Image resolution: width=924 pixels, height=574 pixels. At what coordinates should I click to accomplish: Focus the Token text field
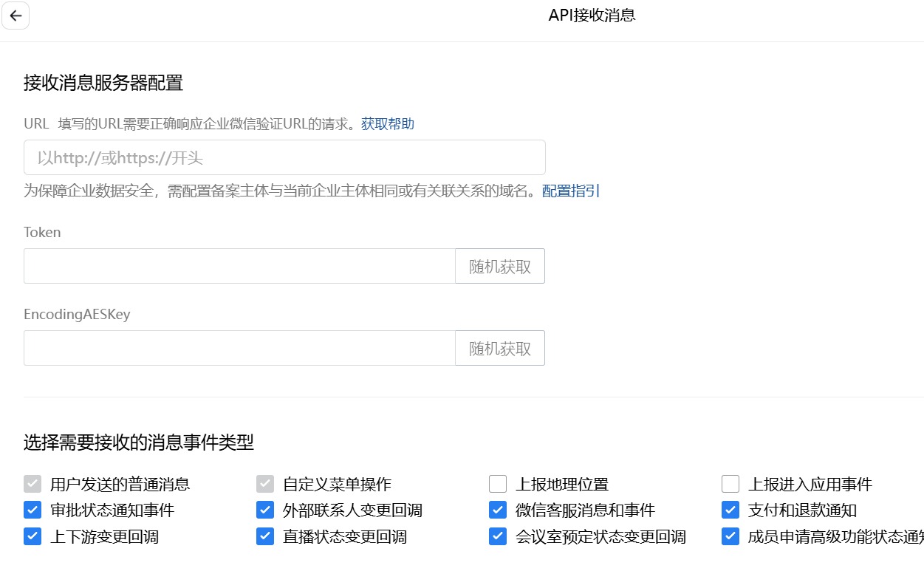click(x=239, y=266)
